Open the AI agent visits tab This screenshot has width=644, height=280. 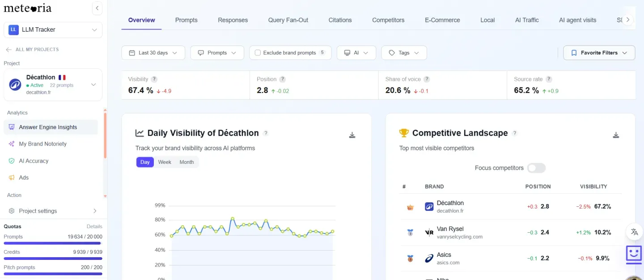[x=578, y=20]
